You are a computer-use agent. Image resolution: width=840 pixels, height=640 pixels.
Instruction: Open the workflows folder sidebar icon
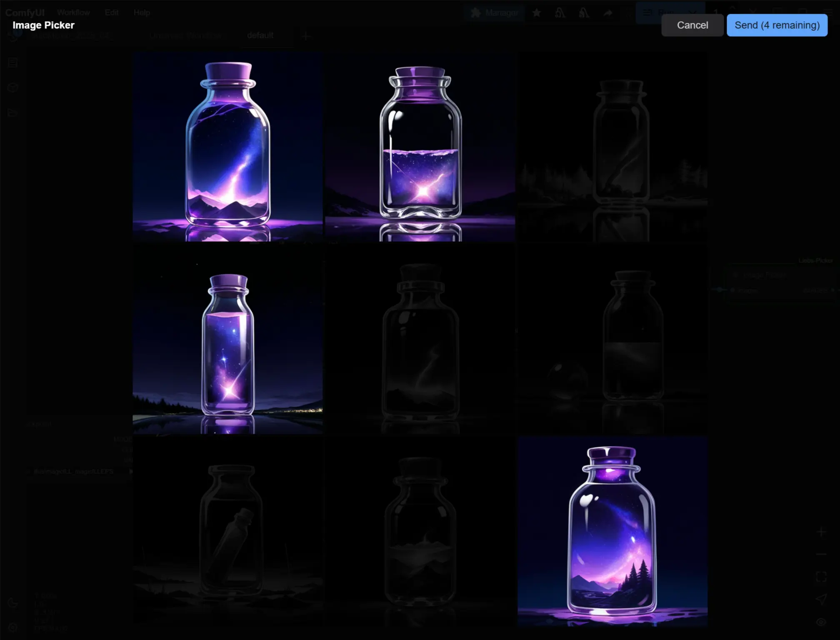pyautogui.click(x=13, y=113)
